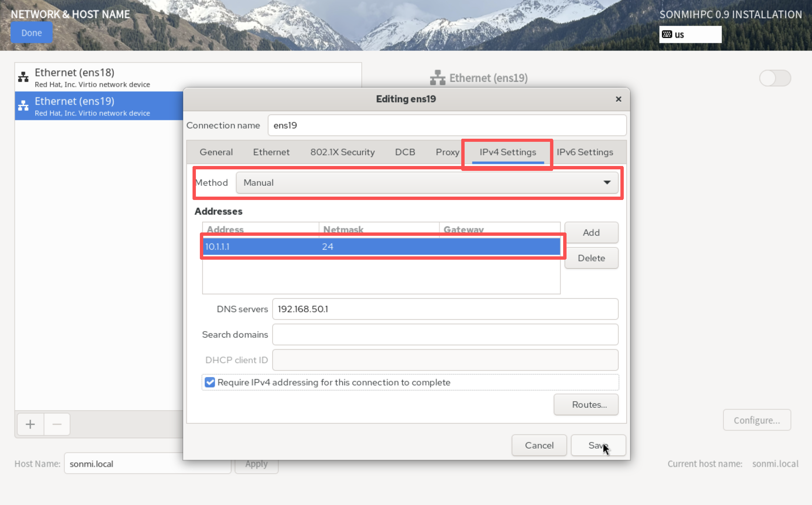This screenshot has height=505, width=812.
Task: Close the Editing ens19 dialog with X
Action: (618, 99)
